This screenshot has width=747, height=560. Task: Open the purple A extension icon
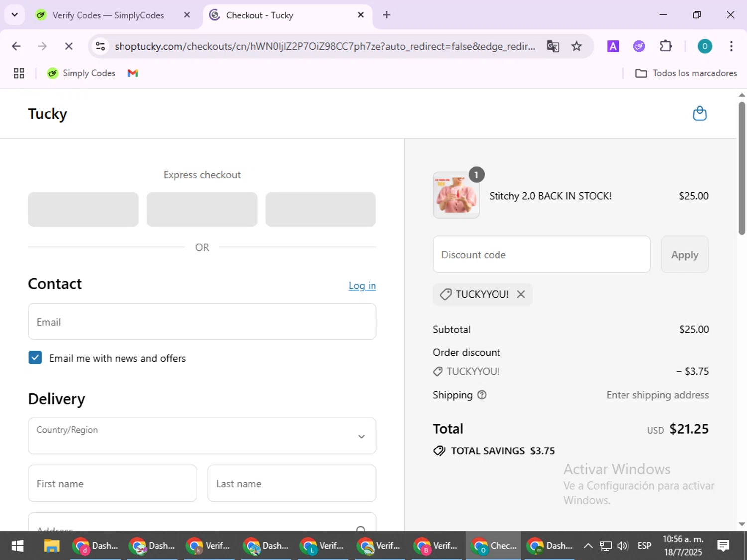pyautogui.click(x=613, y=46)
